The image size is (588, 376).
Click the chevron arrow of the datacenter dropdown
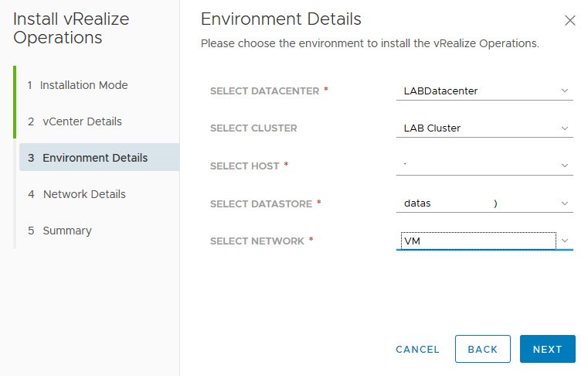[565, 91]
